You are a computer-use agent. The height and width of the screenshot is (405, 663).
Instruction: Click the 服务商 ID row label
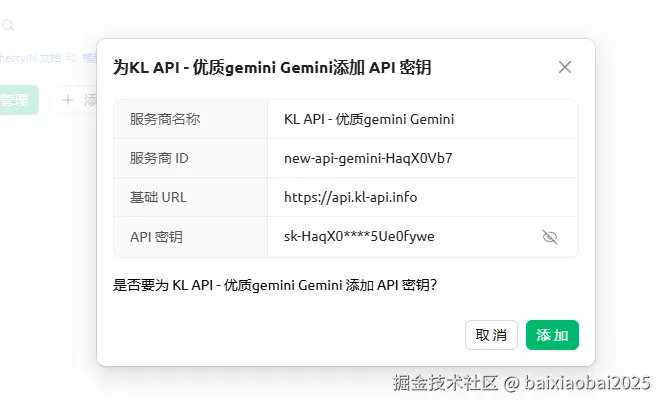159,158
